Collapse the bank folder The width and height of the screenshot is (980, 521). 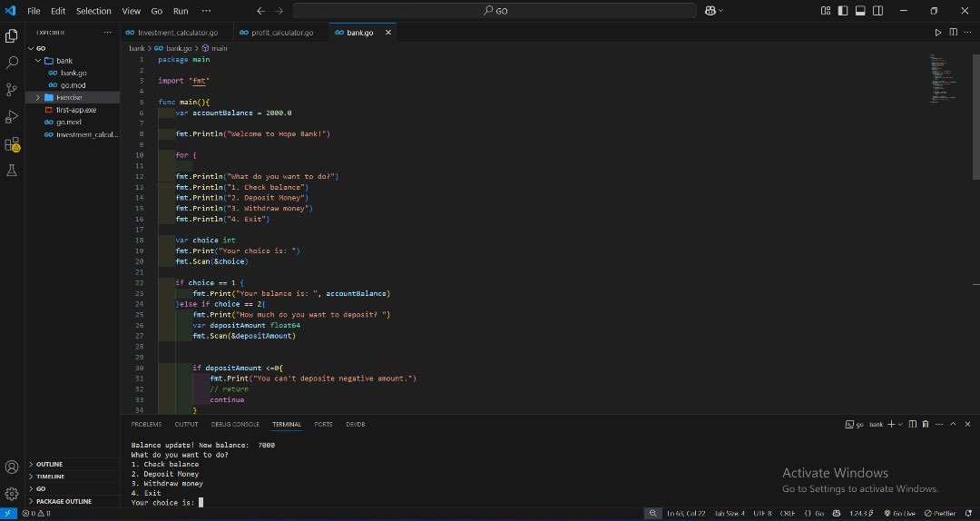pyautogui.click(x=39, y=61)
